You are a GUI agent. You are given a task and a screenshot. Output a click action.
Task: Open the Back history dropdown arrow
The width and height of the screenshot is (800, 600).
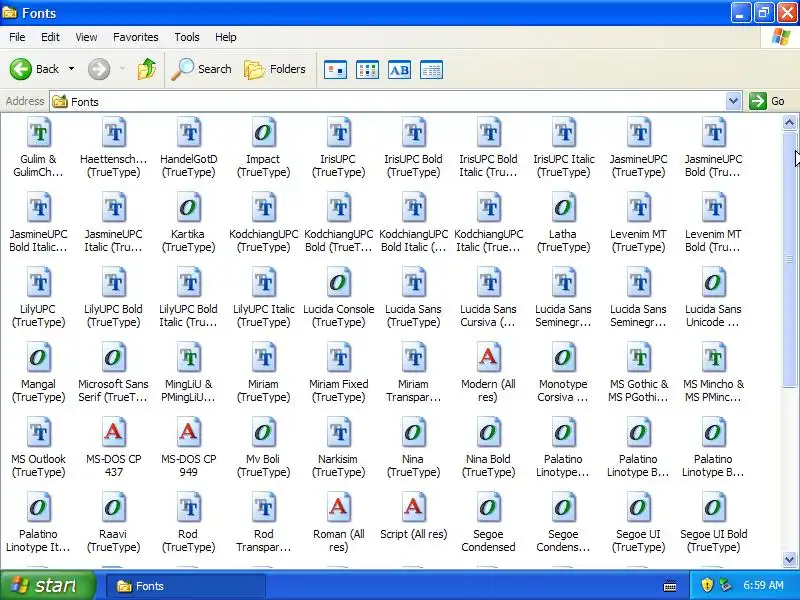(71, 69)
